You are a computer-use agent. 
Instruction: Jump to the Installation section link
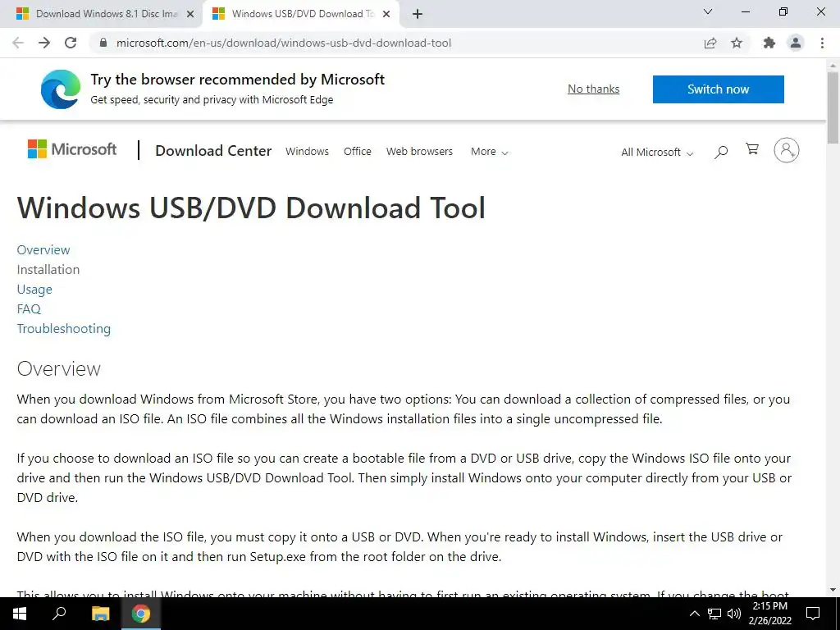click(x=48, y=269)
